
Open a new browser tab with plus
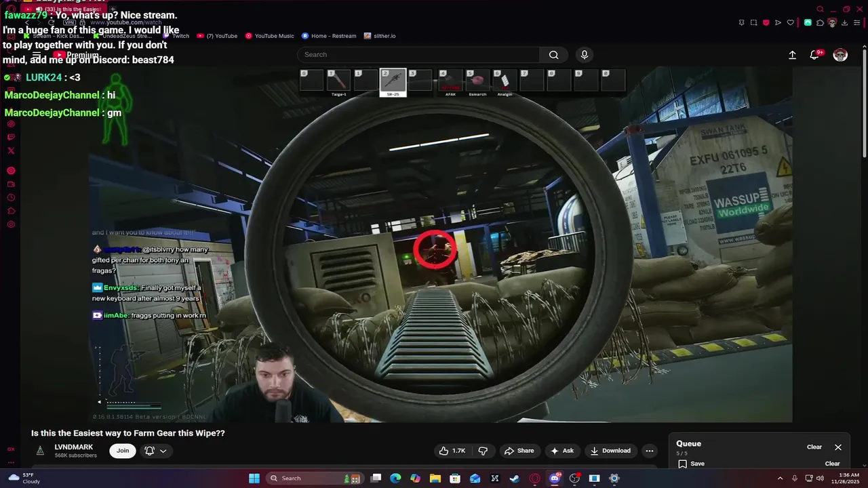[x=113, y=9]
